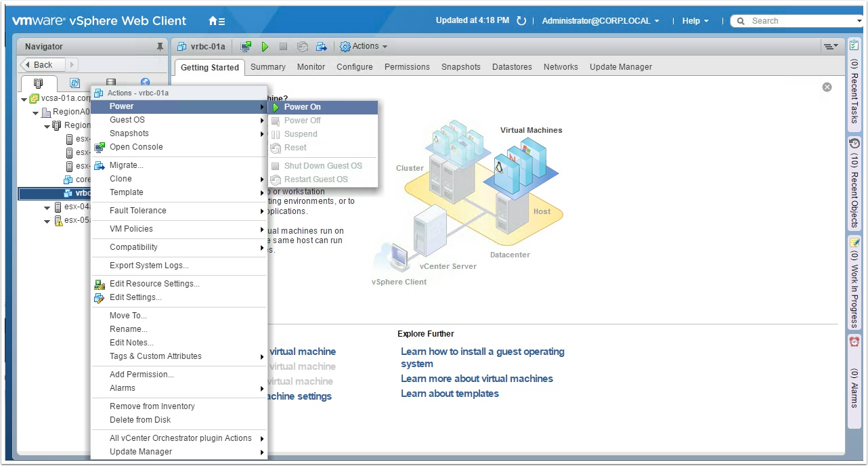Click magnifier icon in Search box
The width and height of the screenshot is (868, 466).
coord(741,21)
